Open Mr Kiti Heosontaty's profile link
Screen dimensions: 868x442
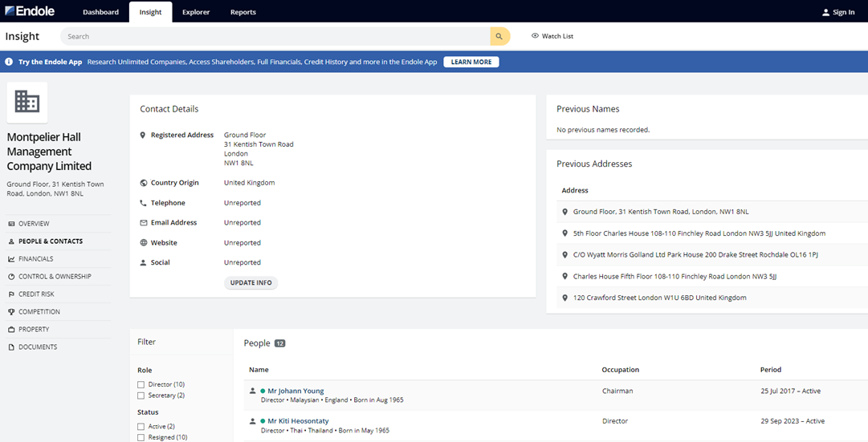coord(298,421)
